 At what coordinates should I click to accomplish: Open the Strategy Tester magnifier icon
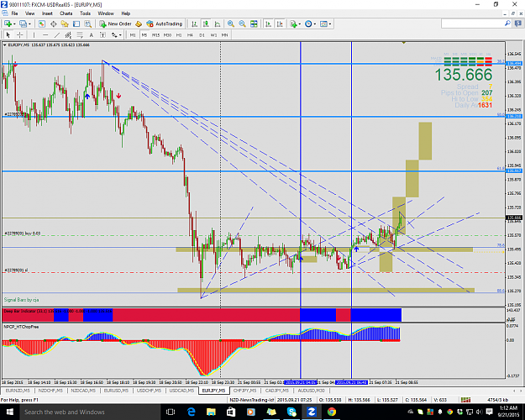(87, 24)
